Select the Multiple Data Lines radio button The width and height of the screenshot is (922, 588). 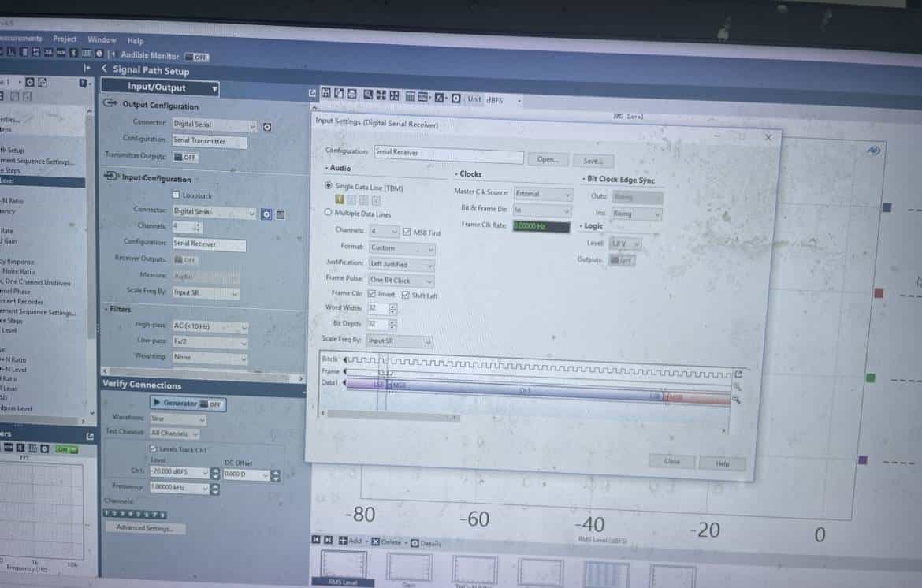coord(329,213)
